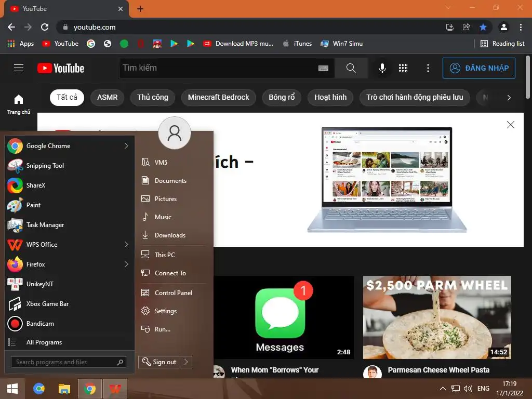Open the on-screen keyboard icon in search
The image size is (532, 399).
(323, 68)
